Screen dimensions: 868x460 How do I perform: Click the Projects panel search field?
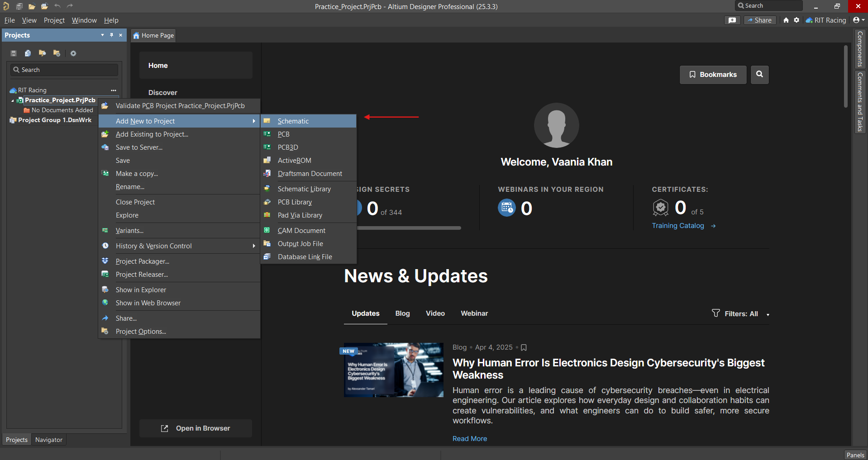click(64, 70)
